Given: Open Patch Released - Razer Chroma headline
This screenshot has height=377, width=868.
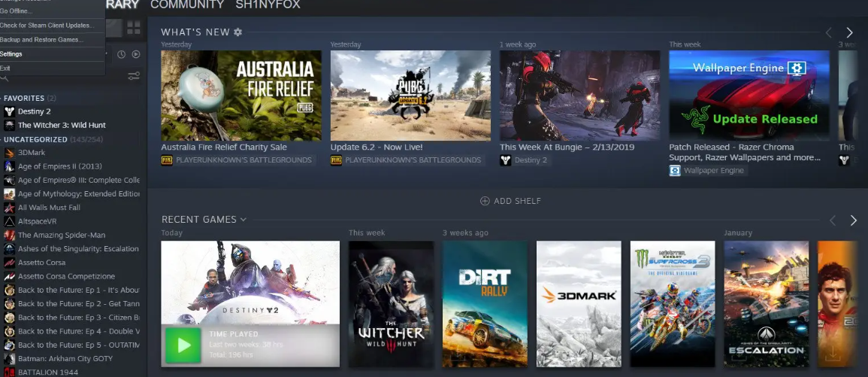Looking at the screenshot, I should tap(745, 153).
